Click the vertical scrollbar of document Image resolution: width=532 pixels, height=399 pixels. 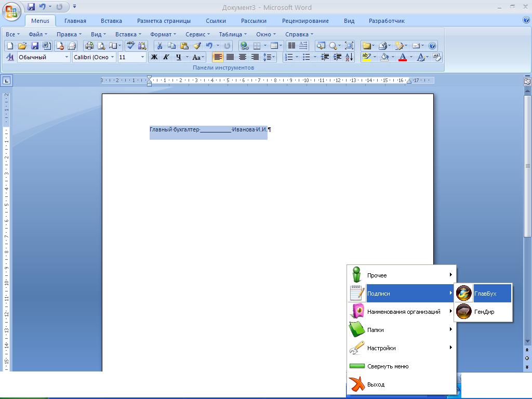coord(527,166)
